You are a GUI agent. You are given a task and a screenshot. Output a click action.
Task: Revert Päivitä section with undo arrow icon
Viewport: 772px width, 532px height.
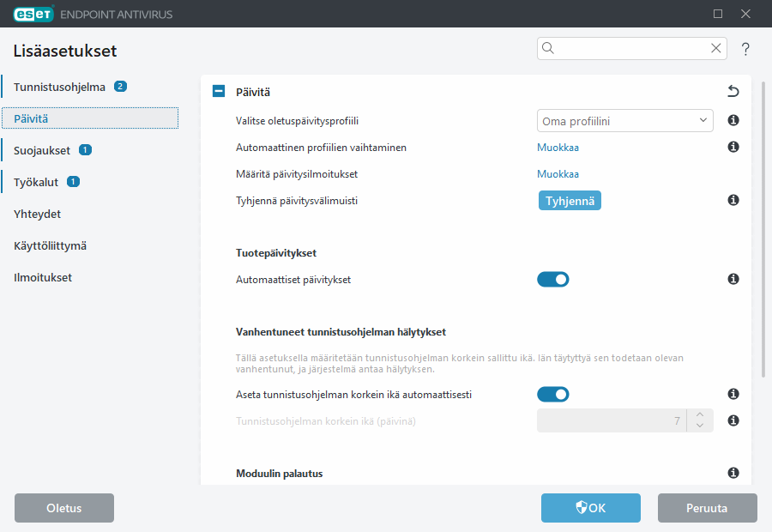coord(733,91)
